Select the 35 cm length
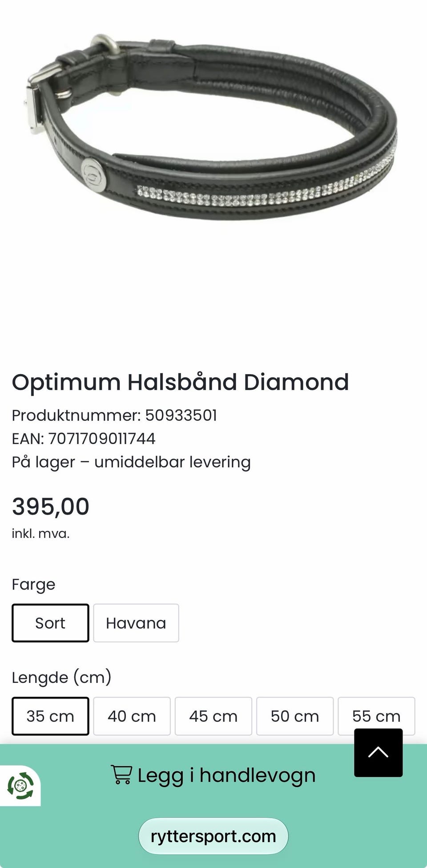Viewport: 427px width, 868px height. pyautogui.click(x=50, y=716)
